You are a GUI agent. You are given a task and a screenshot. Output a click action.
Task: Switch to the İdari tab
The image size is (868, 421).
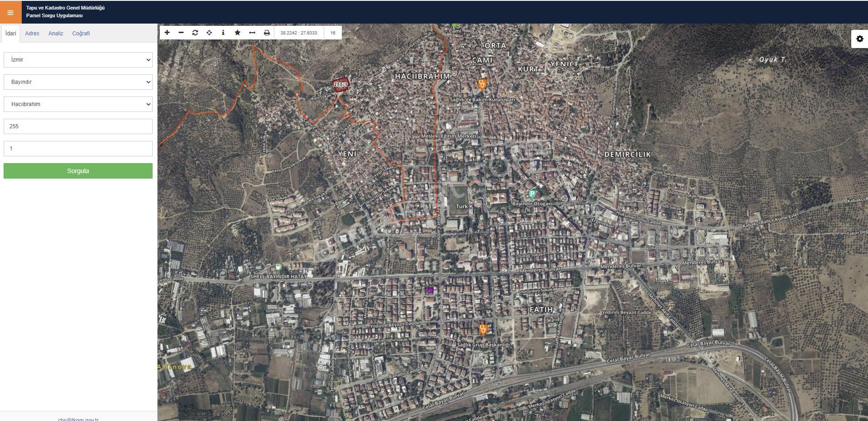pos(11,34)
